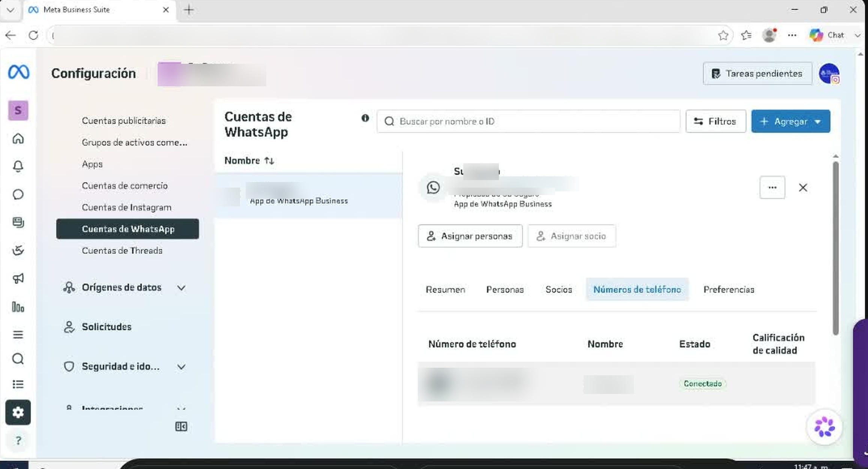Open the content posts icon in sidebar

coord(18,222)
